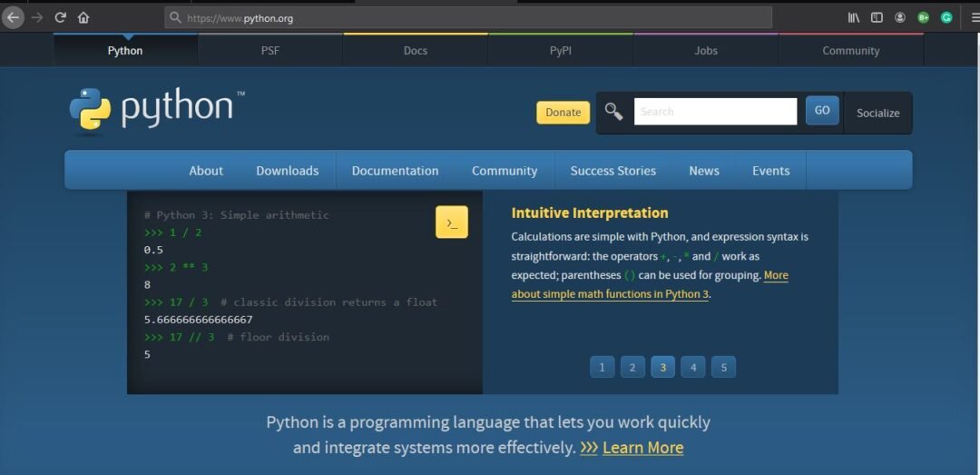Click the Learn More link
This screenshot has width=980, height=475.
[642, 448]
